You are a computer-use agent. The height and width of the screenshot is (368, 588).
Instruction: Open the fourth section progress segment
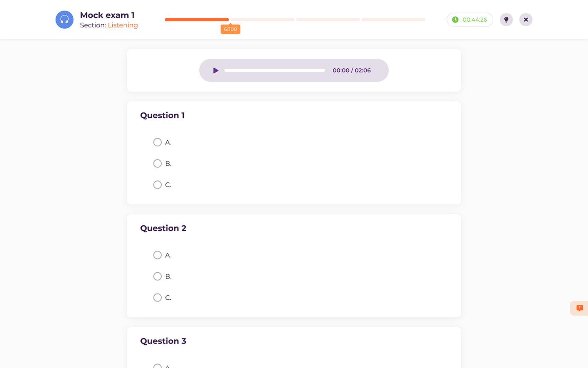(x=393, y=19)
